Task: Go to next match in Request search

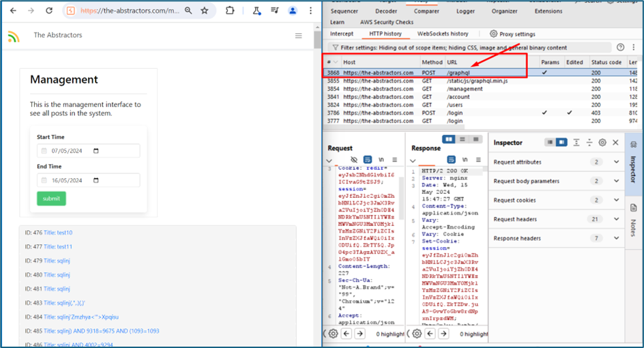Action: click(x=360, y=334)
